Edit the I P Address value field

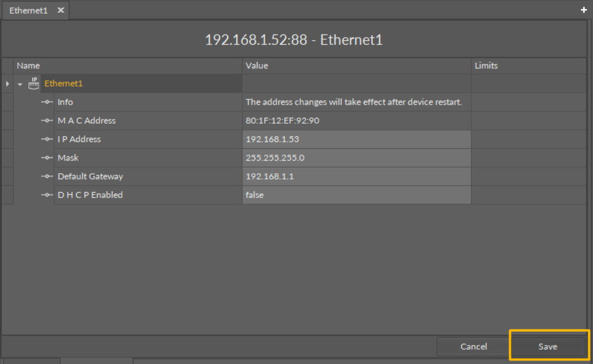coord(356,139)
